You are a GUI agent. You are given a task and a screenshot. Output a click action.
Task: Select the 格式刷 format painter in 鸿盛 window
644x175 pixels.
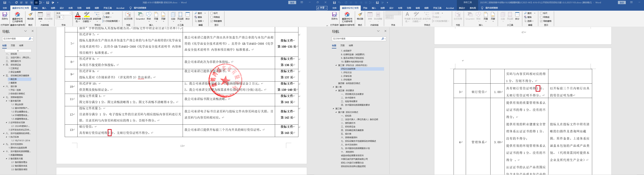coord(30,16)
